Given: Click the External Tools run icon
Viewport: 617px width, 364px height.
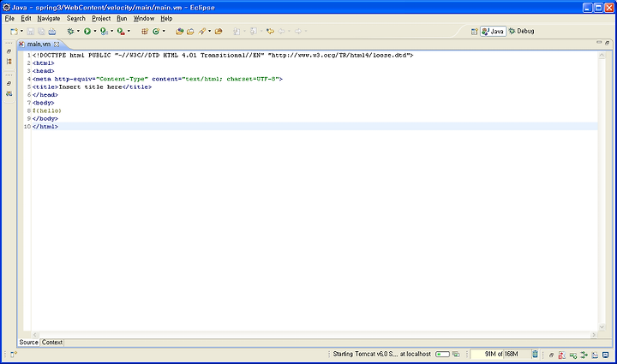Looking at the screenshot, I should pyautogui.click(x=121, y=32).
